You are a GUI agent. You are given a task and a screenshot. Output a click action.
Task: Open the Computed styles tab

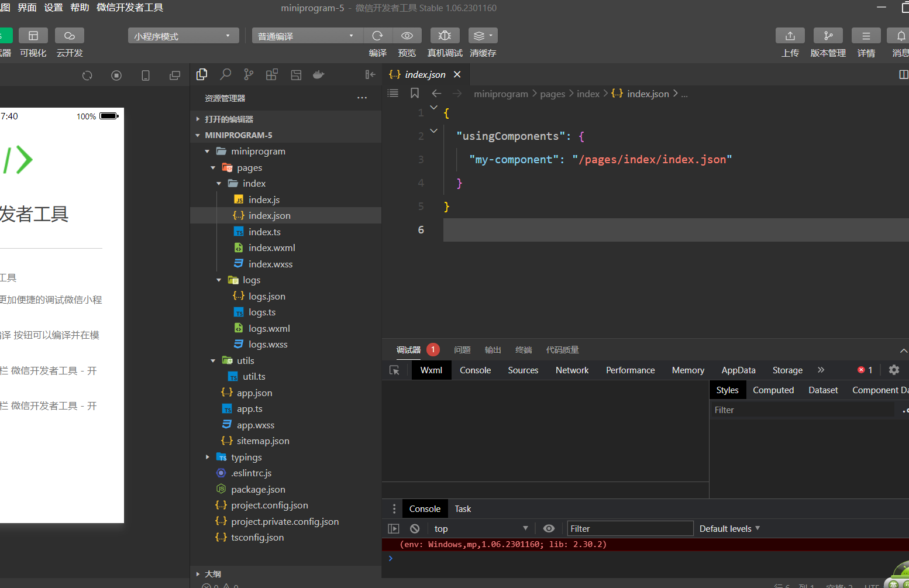click(773, 390)
